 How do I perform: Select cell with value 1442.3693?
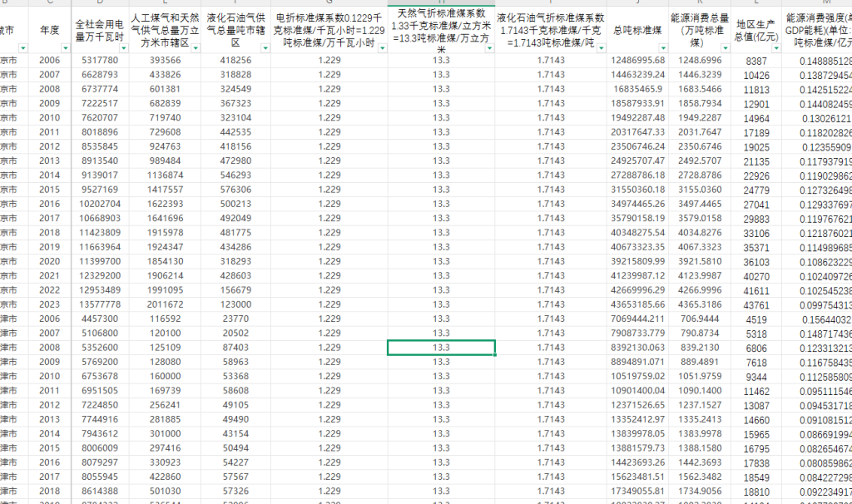pos(700,462)
